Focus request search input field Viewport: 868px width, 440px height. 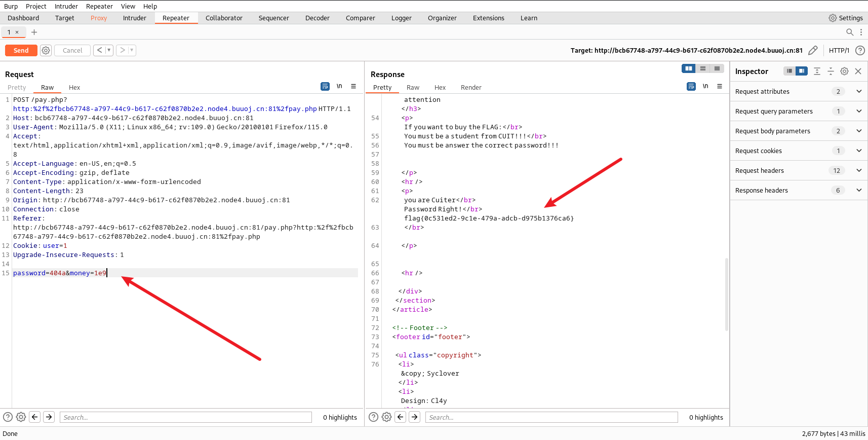(x=185, y=417)
